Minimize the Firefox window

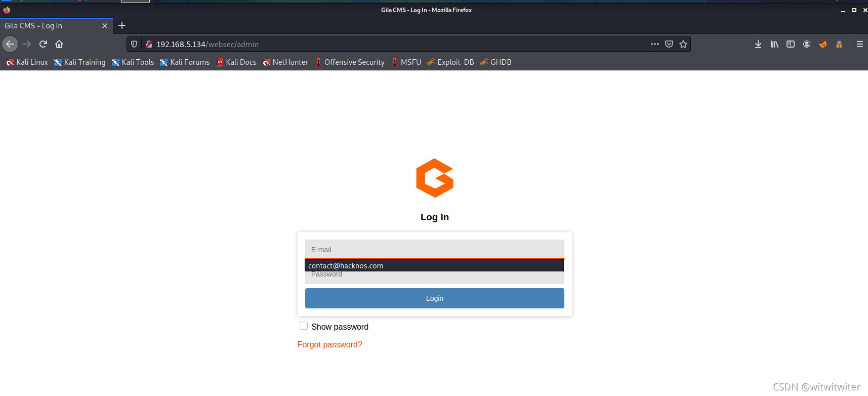click(843, 10)
